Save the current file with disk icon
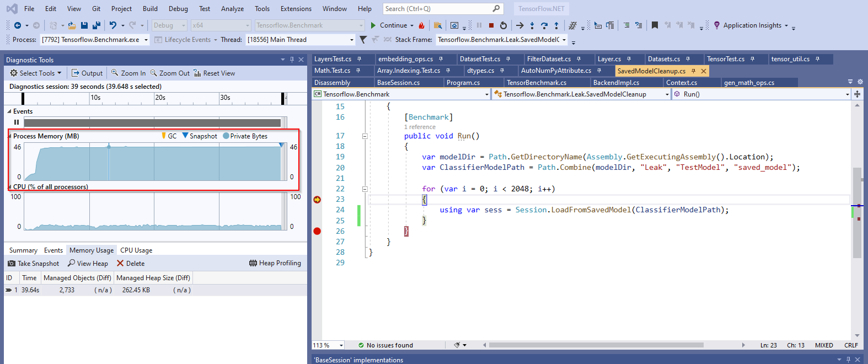The image size is (868, 364). pos(84,25)
